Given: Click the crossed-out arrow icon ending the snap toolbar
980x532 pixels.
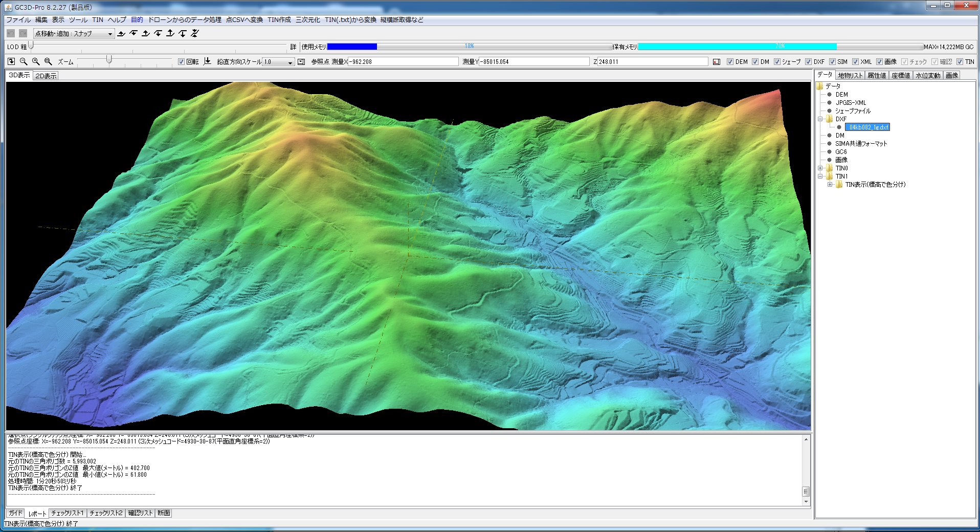Looking at the screenshot, I should [195, 34].
